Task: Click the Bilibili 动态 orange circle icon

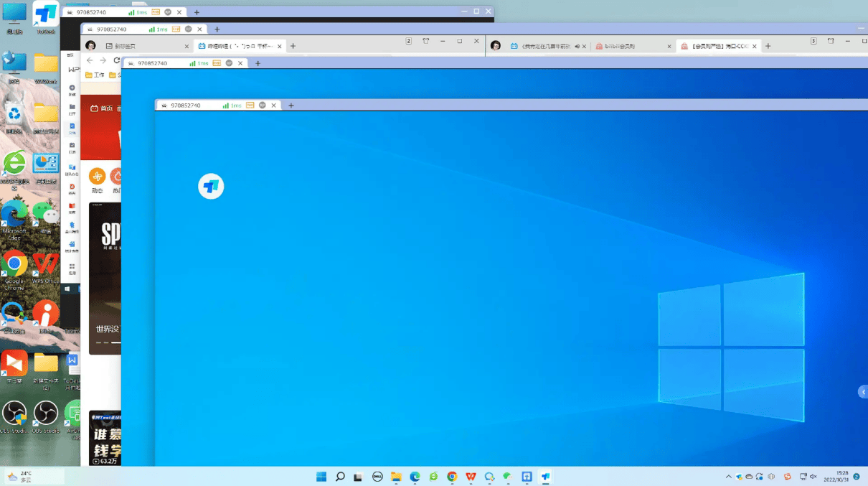Action: coord(97,176)
